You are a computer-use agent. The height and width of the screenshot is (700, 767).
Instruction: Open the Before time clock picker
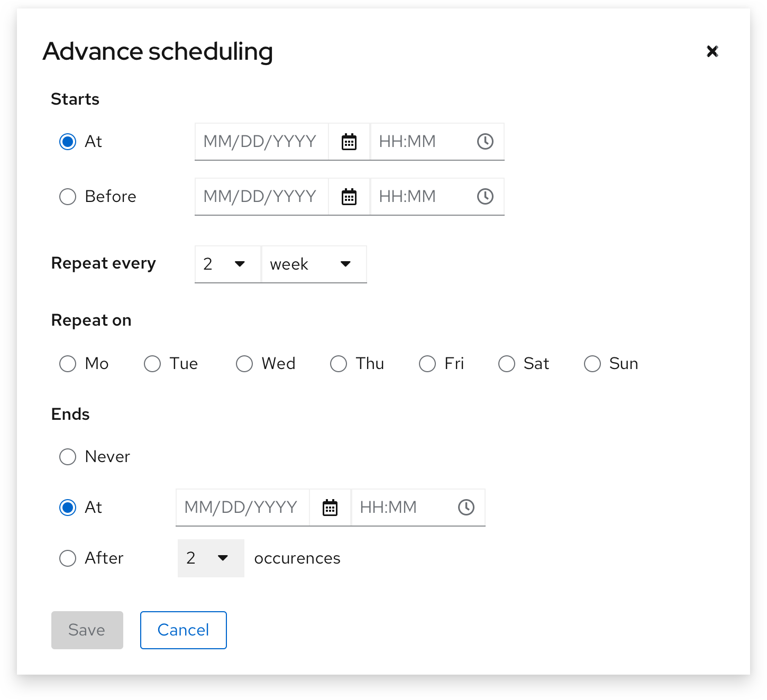tap(485, 197)
